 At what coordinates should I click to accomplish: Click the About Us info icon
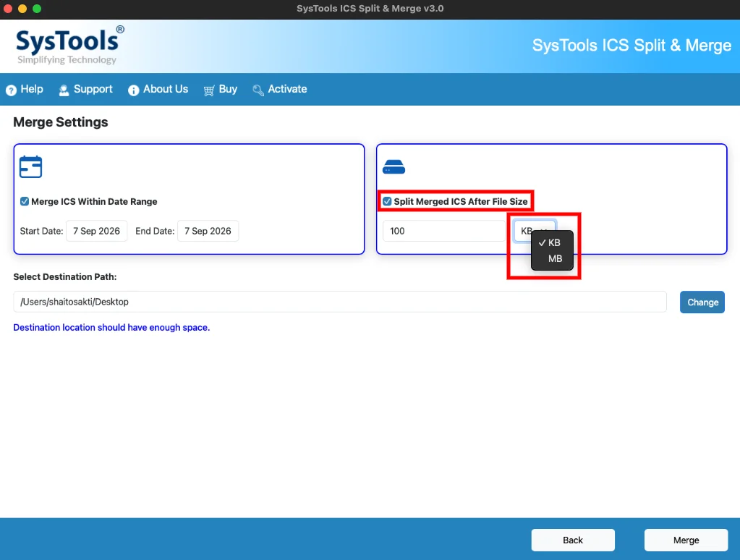click(134, 90)
